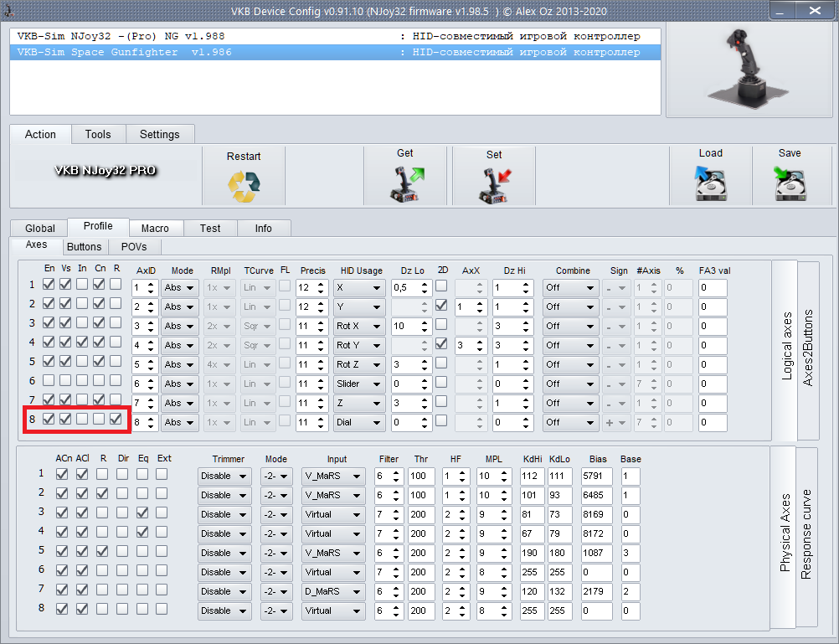
Task: Click the Save hard drive icon
Action: tap(789, 183)
